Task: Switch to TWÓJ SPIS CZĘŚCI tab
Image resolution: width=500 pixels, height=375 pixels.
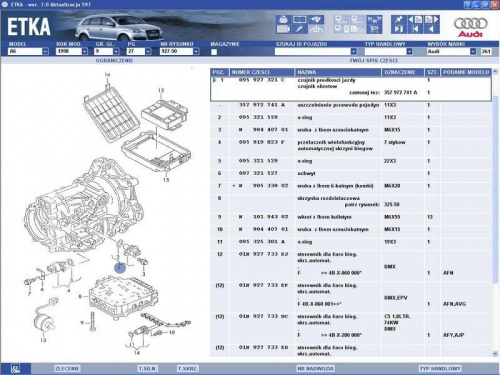Action: [x=373, y=61]
